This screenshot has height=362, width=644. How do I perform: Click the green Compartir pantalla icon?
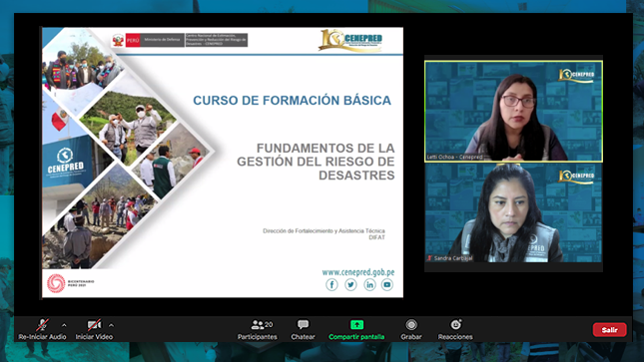[356, 325]
